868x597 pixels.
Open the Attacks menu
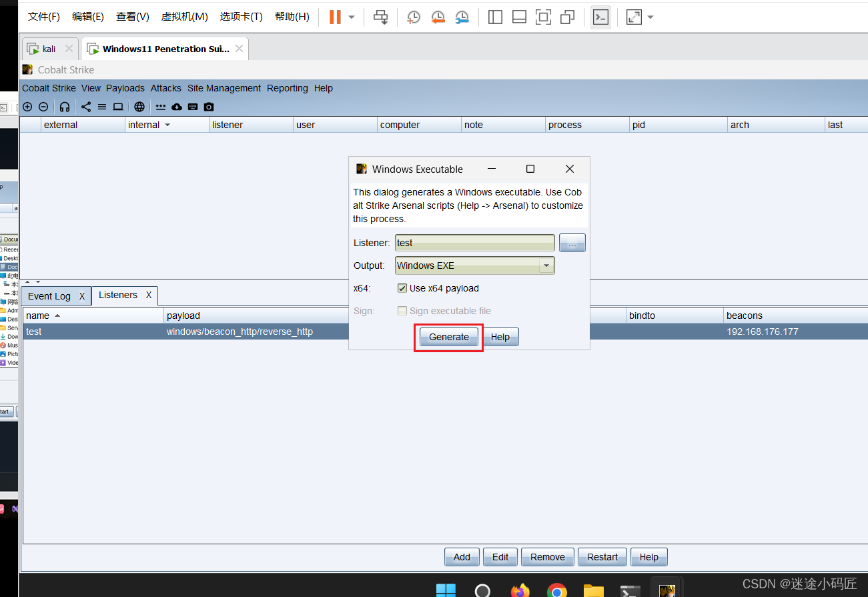166,88
